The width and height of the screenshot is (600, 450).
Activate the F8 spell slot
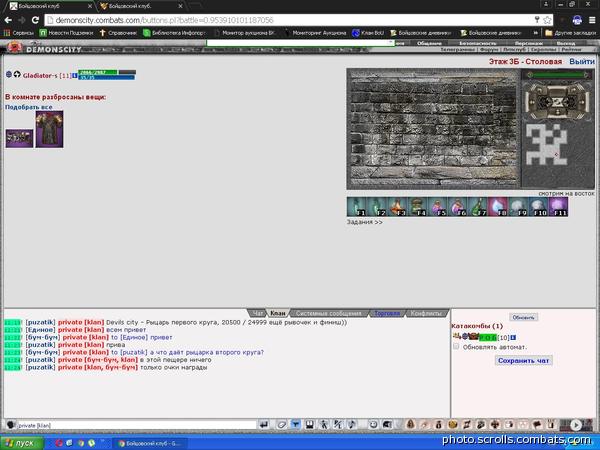[498, 207]
